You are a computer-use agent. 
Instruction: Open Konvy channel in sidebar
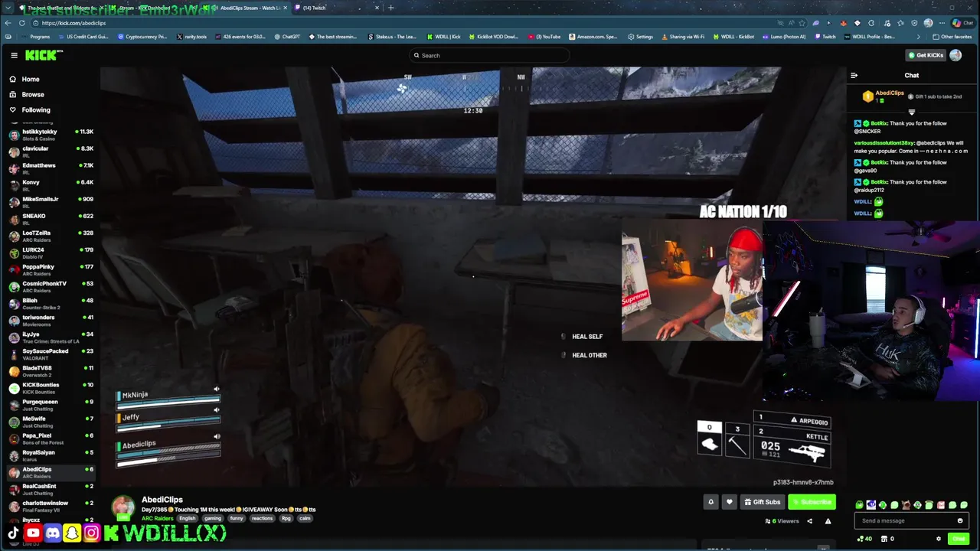tap(51, 185)
